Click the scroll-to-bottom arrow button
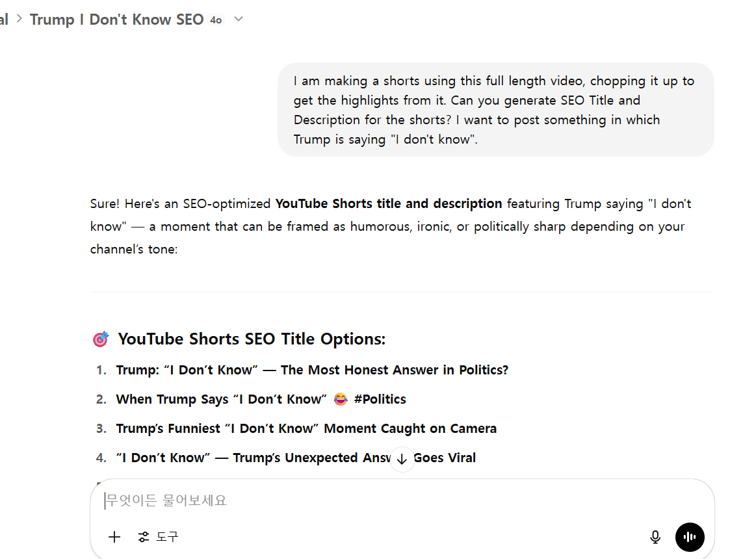This screenshot has height=559, width=756. 402,459
